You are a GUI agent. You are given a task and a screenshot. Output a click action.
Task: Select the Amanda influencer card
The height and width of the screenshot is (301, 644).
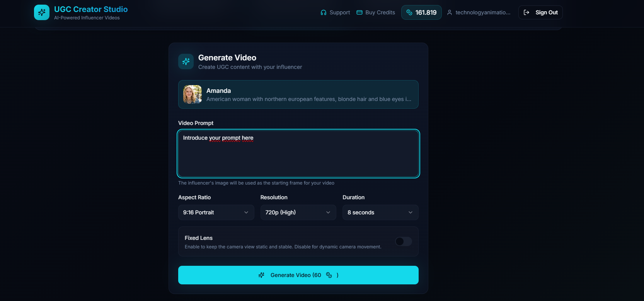click(298, 94)
